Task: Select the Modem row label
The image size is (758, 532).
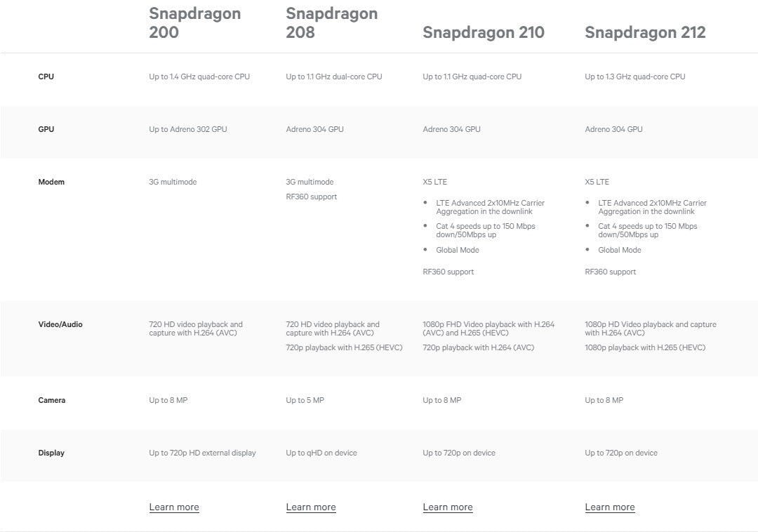Action: 51,182
